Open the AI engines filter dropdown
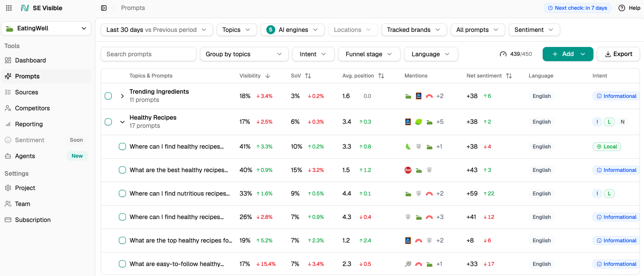Image resolution: width=644 pixels, height=276 pixels. pyautogui.click(x=292, y=30)
